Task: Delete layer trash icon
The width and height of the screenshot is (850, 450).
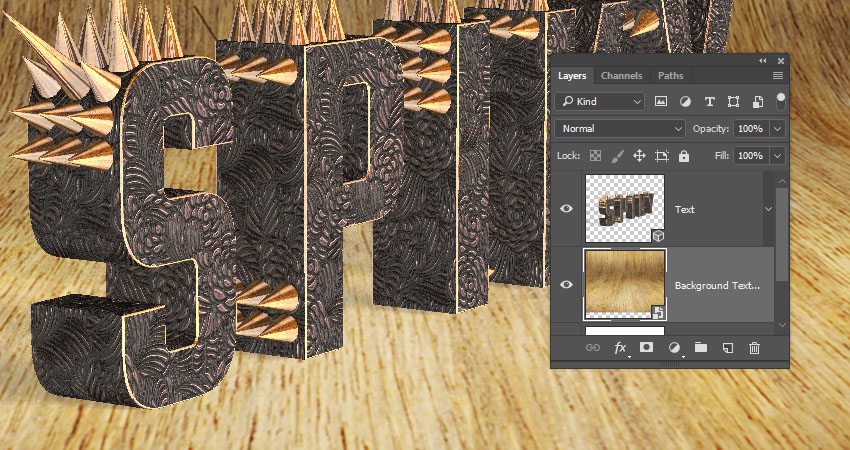Action: (754, 348)
